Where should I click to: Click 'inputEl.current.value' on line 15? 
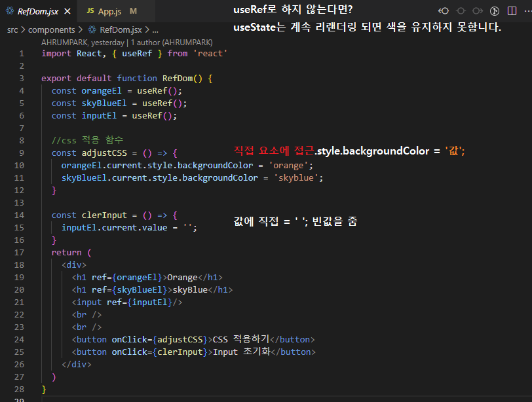coord(114,228)
